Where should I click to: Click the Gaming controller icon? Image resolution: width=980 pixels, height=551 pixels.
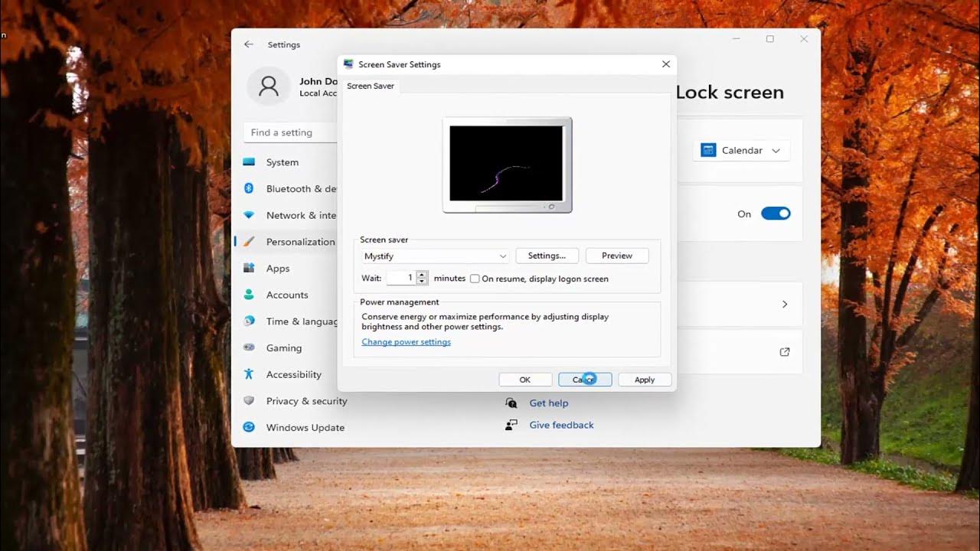pyautogui.click(x=249, y=347)
